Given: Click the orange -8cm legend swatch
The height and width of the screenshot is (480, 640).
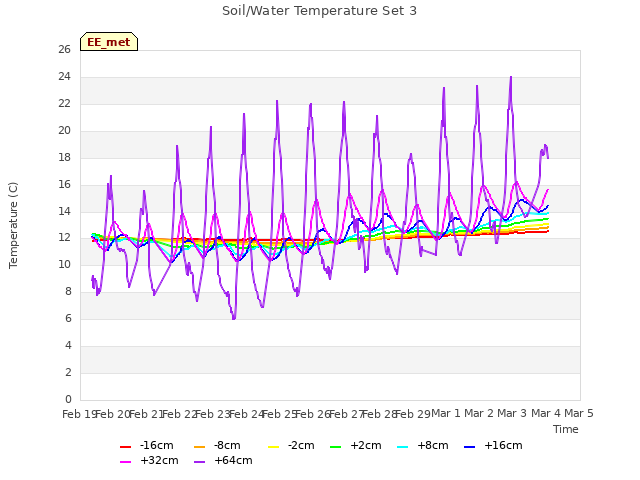Looking at the screenshot, I should pyautogui.click(x=199, y=447).
